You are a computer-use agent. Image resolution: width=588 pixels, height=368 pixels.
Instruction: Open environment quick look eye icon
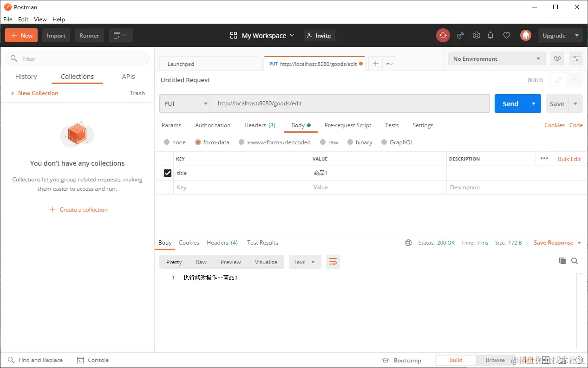(x=557, y=58)
